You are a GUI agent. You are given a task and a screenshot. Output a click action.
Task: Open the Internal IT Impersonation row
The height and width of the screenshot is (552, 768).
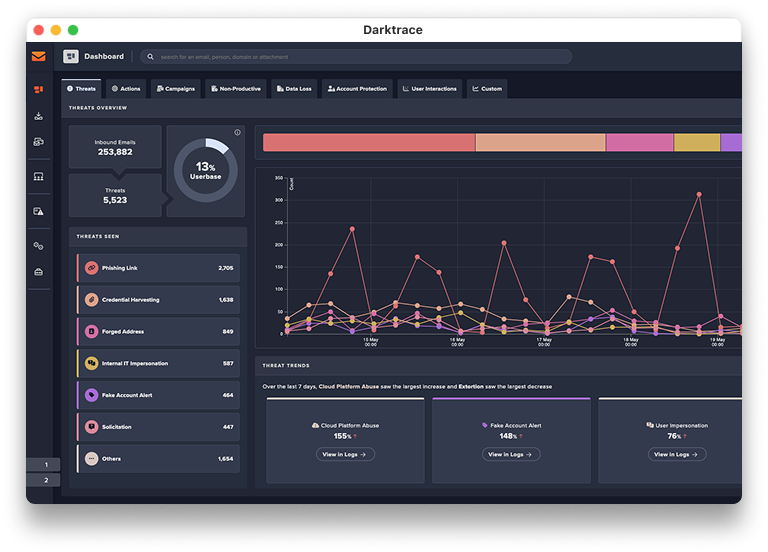click(x=158, y=363)
